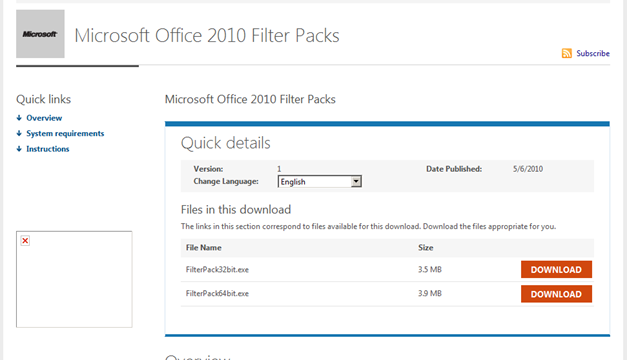This screenshot has height=360, width=627.
Task: Open the Instructions quick link
Action: pos(48,149)
